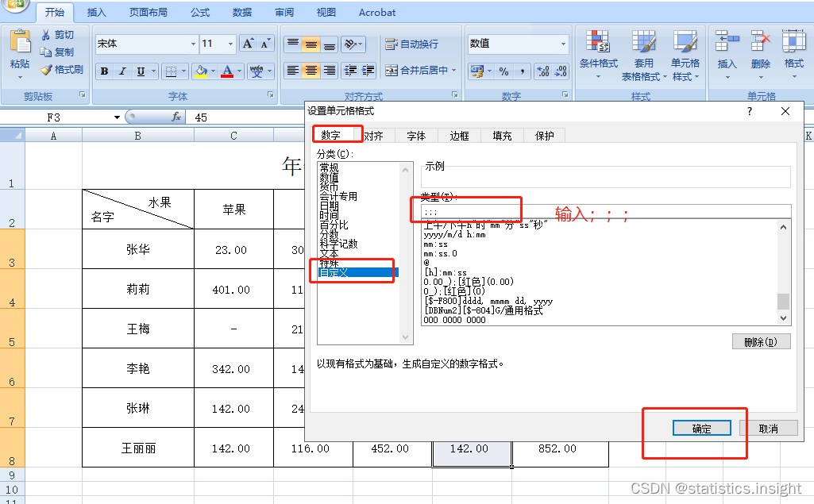
Task: Apply comma style format
Action: click(x=523, y=71)
